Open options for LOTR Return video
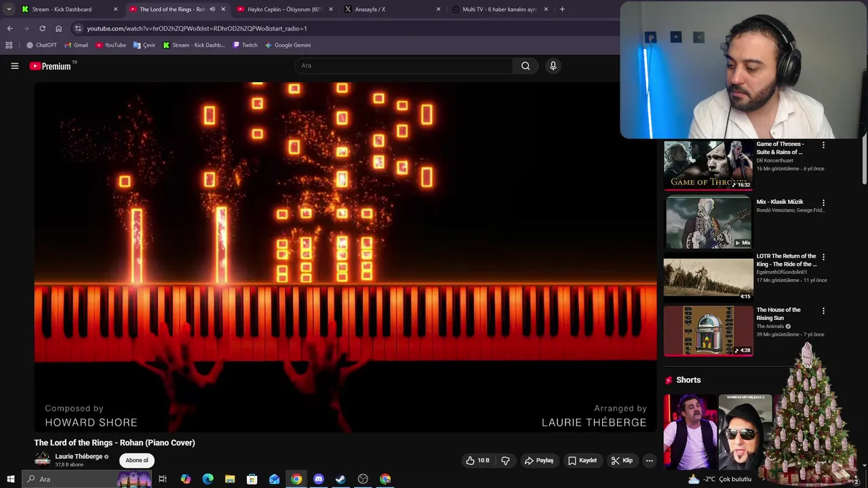The height and width of the screenshot is (488, 868). pyautogui.click(x=823, y=257)
